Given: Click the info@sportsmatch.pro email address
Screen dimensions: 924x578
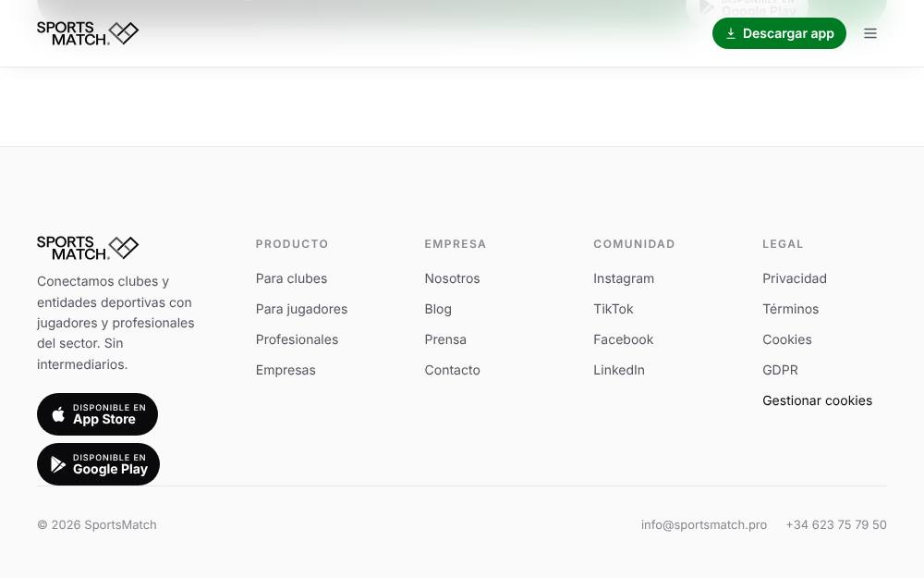Looking at the screenshot, I should pos(704,525).
